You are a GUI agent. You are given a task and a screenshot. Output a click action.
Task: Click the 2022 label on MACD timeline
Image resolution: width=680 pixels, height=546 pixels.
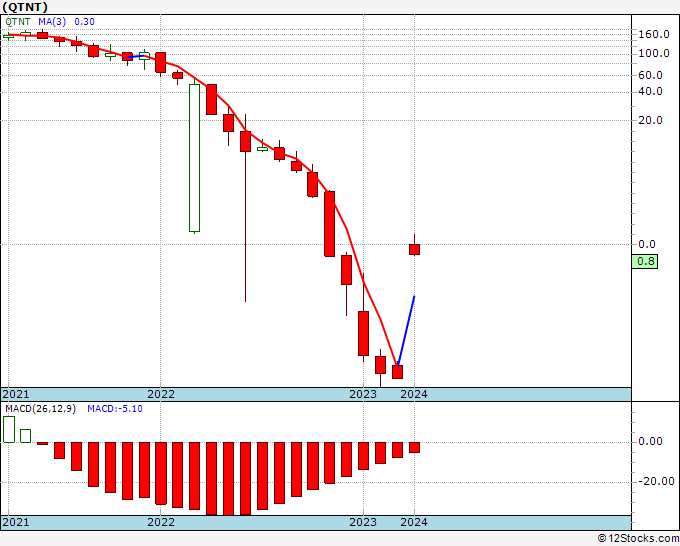click(x=161, y=522)
